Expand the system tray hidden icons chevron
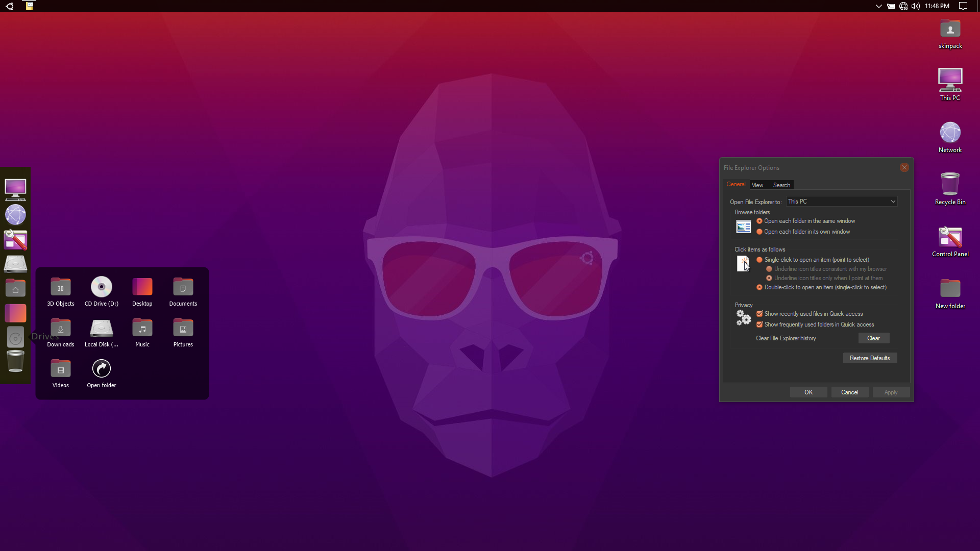This screenshot has height=551, width=980. (878, 6)
